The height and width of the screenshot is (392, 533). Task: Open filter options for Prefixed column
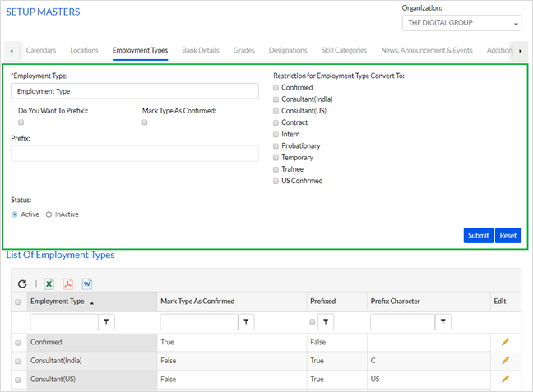pos(326,321)
